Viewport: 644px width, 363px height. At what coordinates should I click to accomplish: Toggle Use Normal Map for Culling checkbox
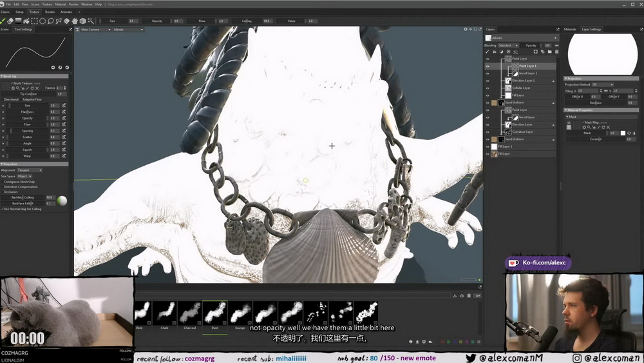(2, 209)
